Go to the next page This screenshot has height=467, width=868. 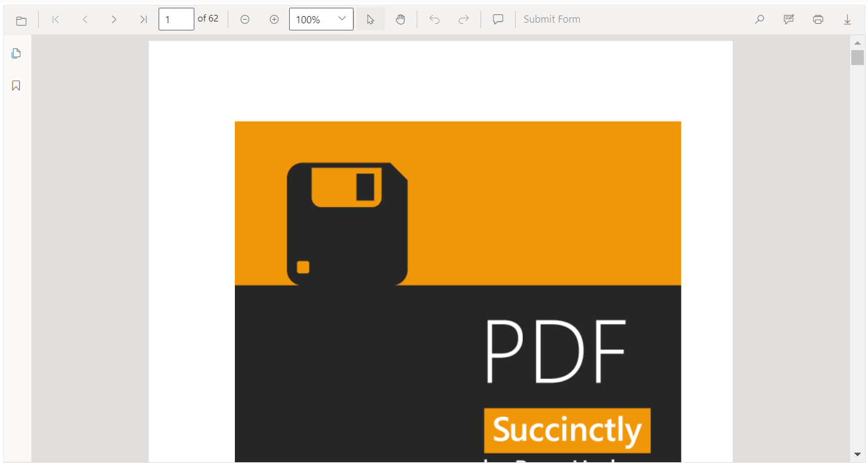[x=114, y=20]
